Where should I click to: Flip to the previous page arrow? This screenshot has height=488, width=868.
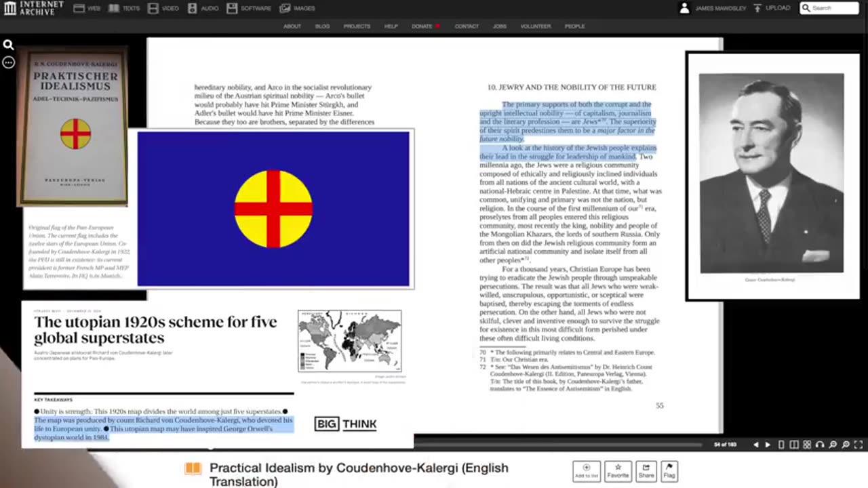[x=756, y=445]
